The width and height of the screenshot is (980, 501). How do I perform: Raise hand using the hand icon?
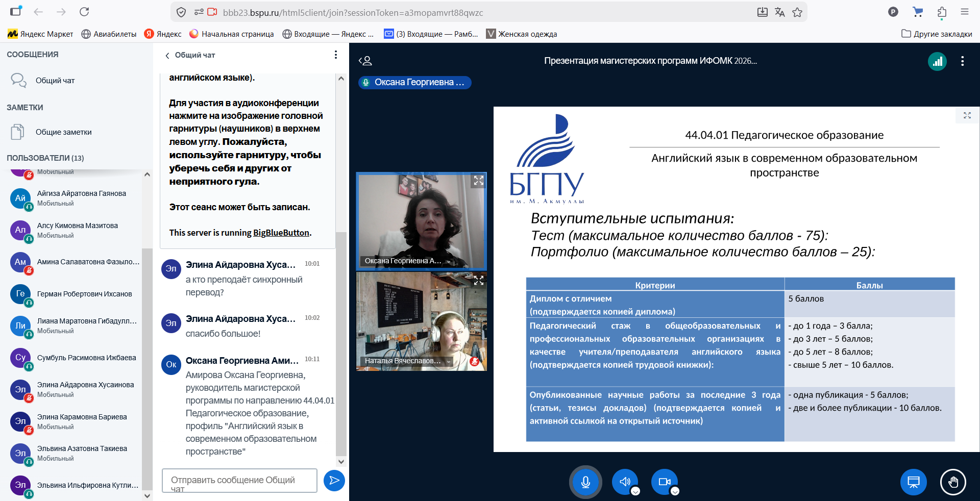click(953, 482)
